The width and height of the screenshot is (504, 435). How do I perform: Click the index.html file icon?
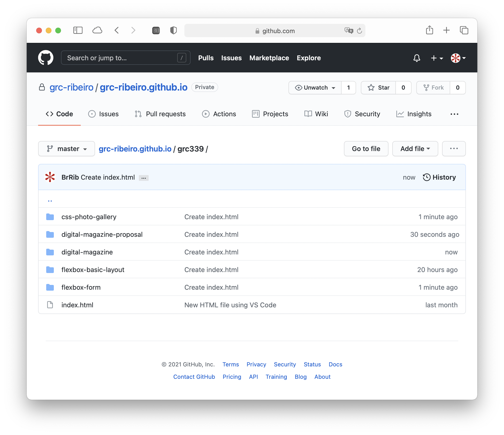click(x=50, y=305)
